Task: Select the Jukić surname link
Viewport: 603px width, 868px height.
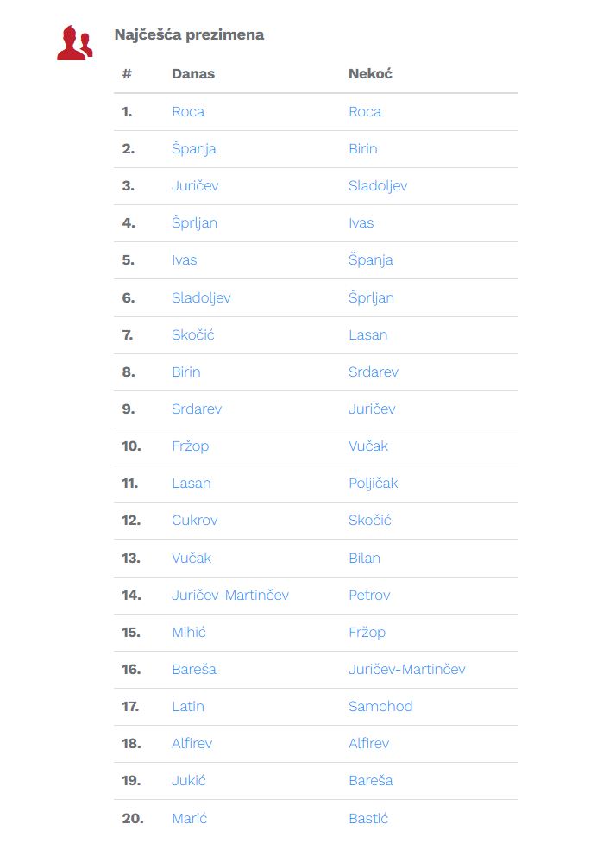Action: pos(188,781)
